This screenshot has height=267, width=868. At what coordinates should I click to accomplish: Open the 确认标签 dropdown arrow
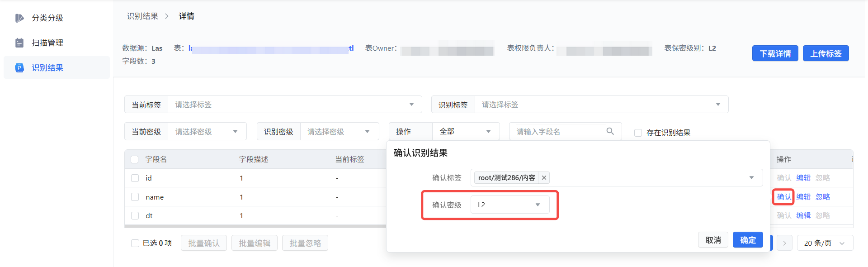pos(751,177)
